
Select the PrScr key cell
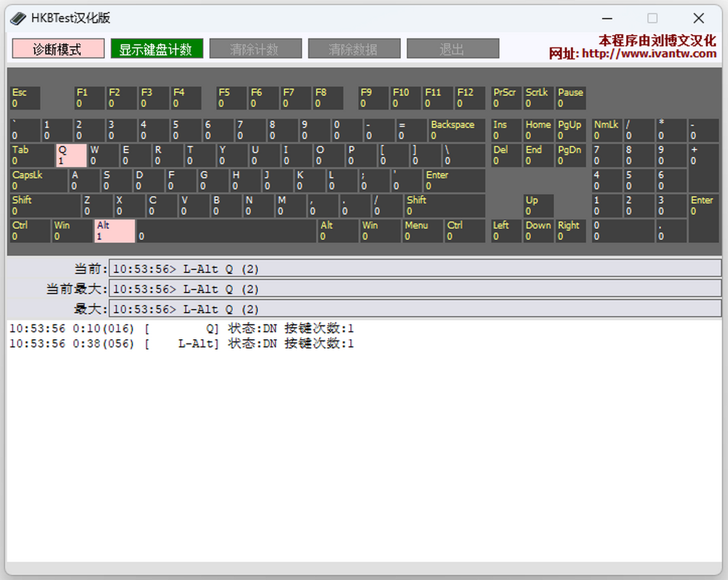click(506, 98)
